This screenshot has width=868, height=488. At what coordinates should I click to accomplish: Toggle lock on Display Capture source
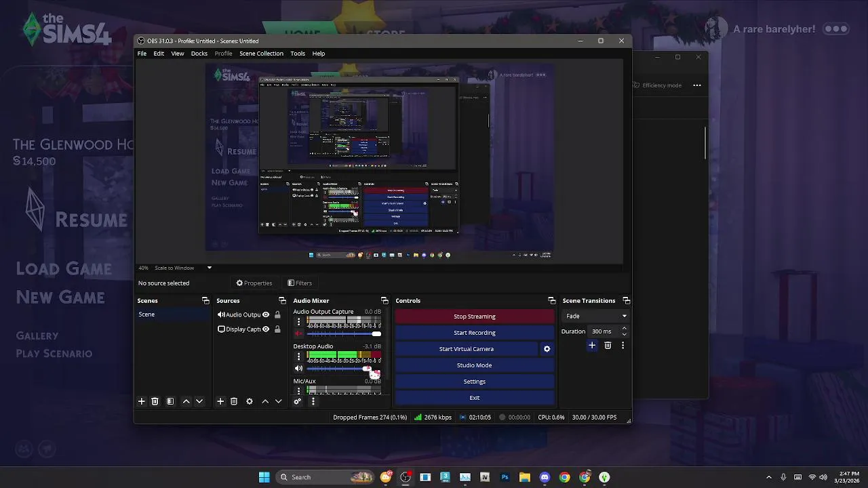coord(277,329)
